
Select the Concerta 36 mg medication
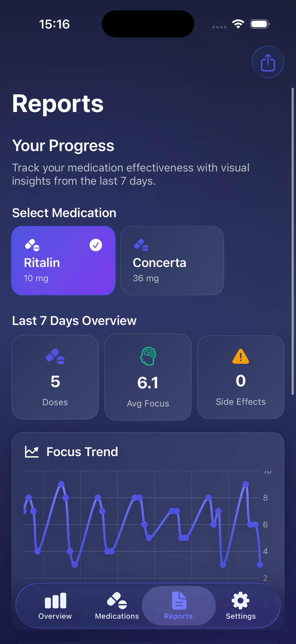point(172,261)
